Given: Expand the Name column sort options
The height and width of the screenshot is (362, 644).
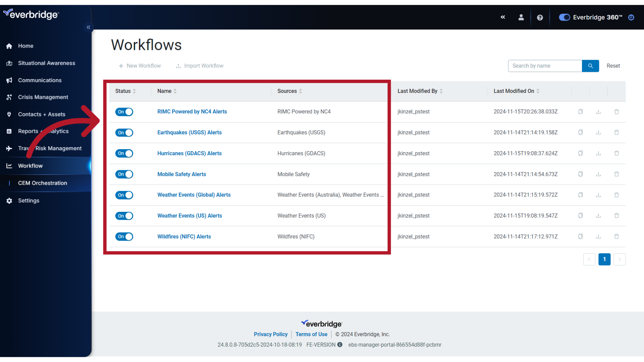Looking at the screenshot, I should coord(175,91).
